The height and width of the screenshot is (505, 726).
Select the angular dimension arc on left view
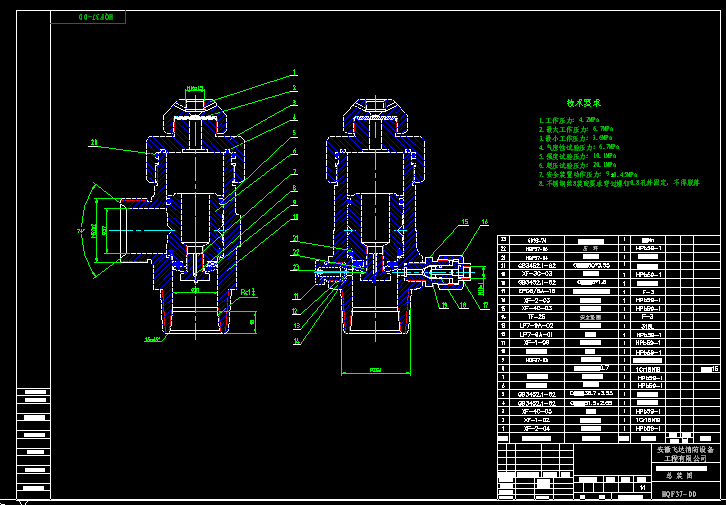84,230
